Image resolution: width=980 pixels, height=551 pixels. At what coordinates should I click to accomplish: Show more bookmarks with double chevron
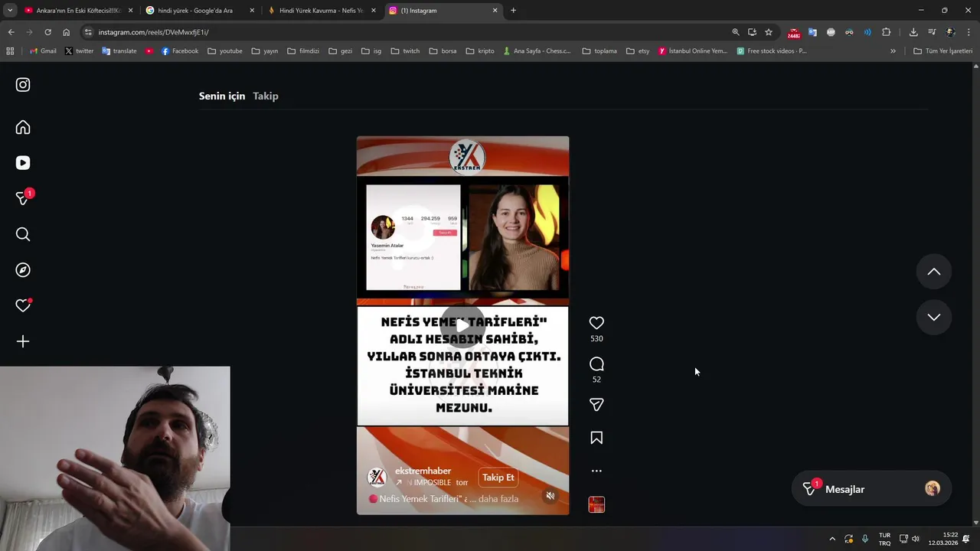click(x=893, y=51)
